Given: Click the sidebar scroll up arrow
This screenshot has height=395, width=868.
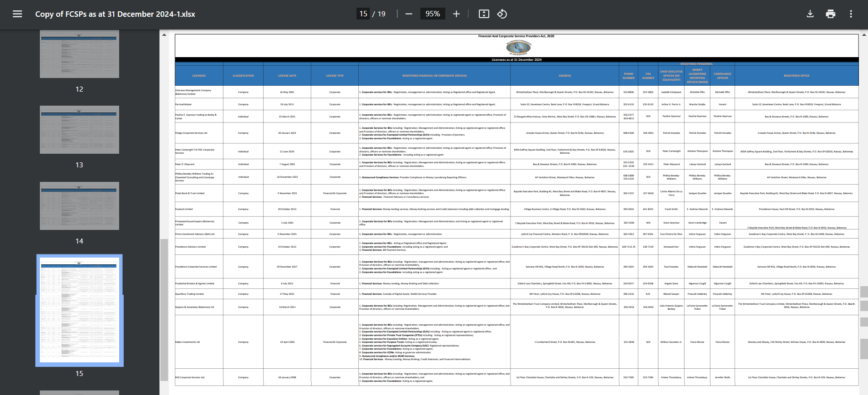Looking at the screenshot, I should [164, 34].
